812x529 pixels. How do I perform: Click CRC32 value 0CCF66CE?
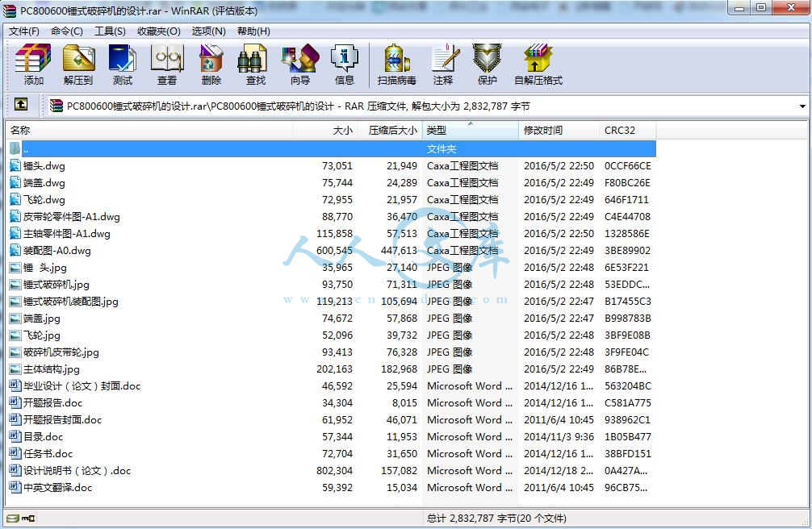(x=628, y=165)
